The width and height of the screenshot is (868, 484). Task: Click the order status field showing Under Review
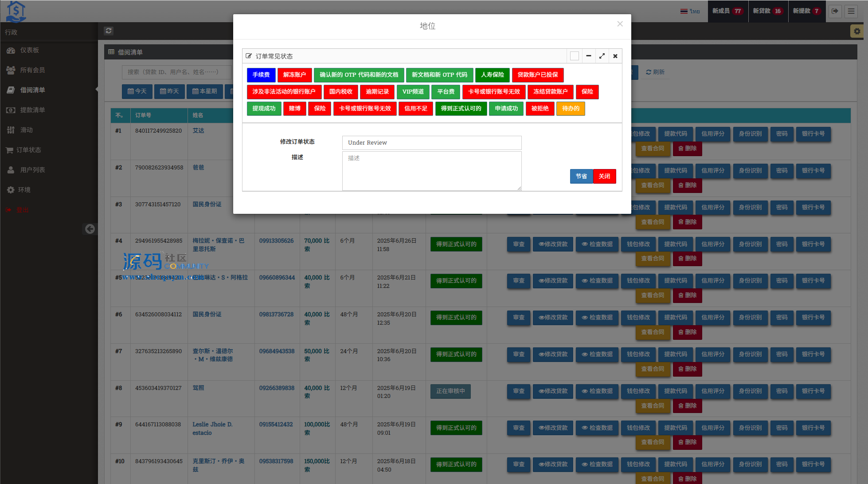(x=431, y=143)
